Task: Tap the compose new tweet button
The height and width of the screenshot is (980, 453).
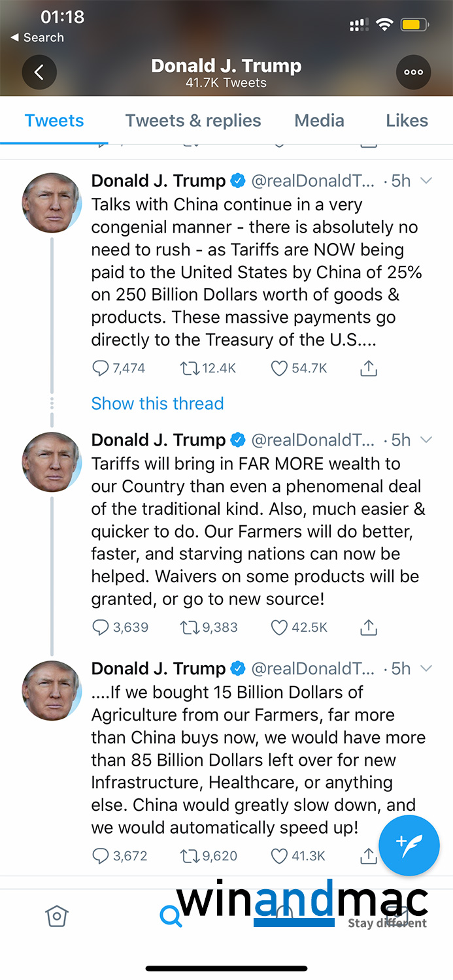Action: (409, 845)
